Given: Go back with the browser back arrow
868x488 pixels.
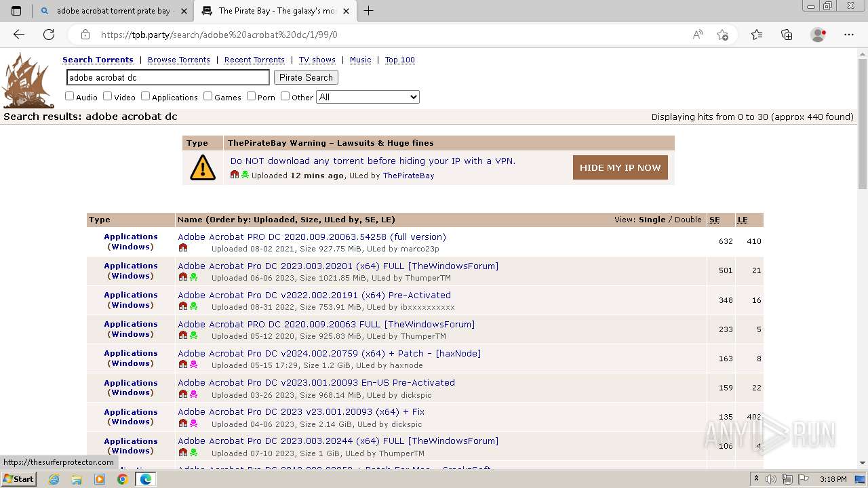Looking at the screenshot, I should pyautogui.click(x=19, y=35).
